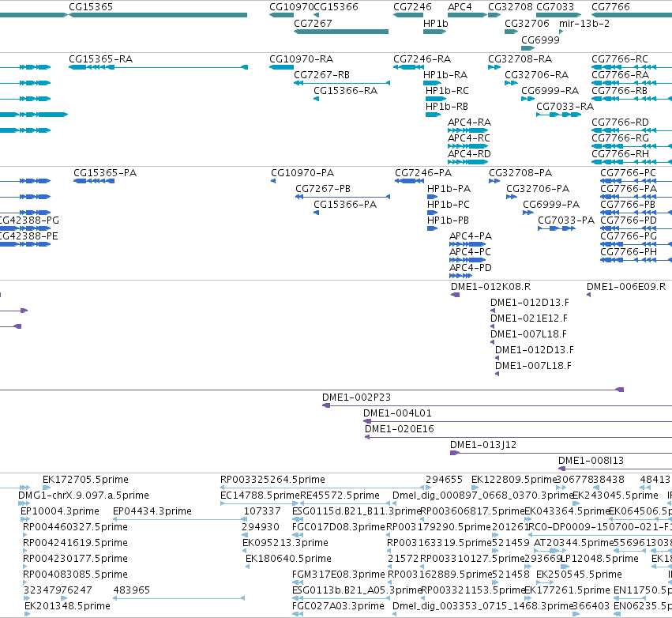672x618 pixels.
Task: Select transcript CG15366-RA
Action: (x=317, y=99)
